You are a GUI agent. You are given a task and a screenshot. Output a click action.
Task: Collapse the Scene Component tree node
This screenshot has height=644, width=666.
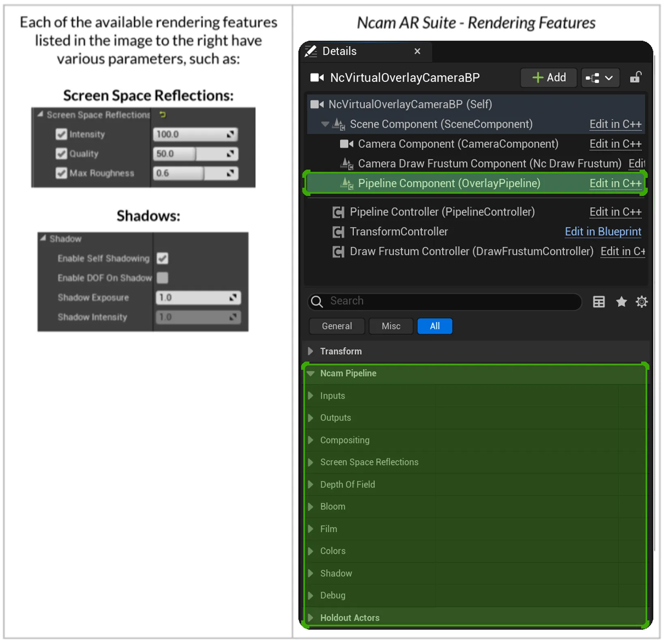pyautogui.click(x=325, y=124)
